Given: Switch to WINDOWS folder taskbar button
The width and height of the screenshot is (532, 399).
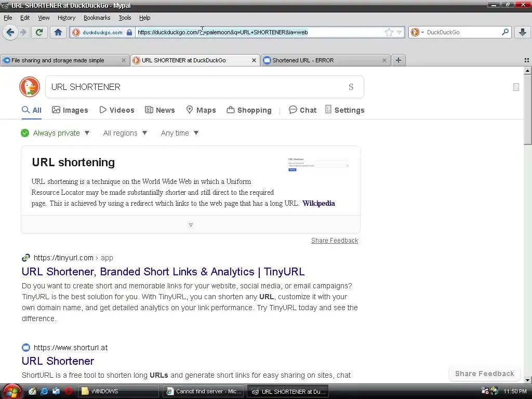Looking at the screenshot, I should tap(118, 391).
